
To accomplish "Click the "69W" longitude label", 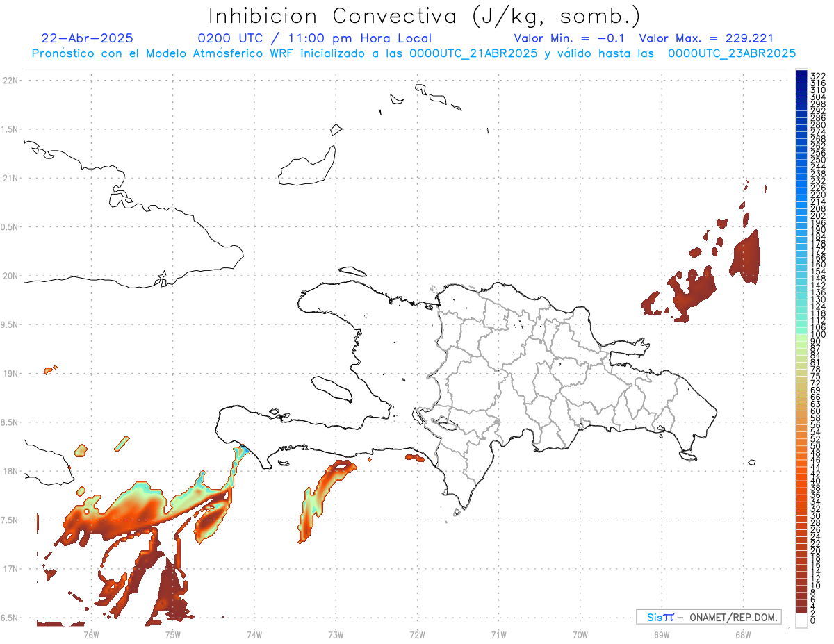I will tap(662, 634).
